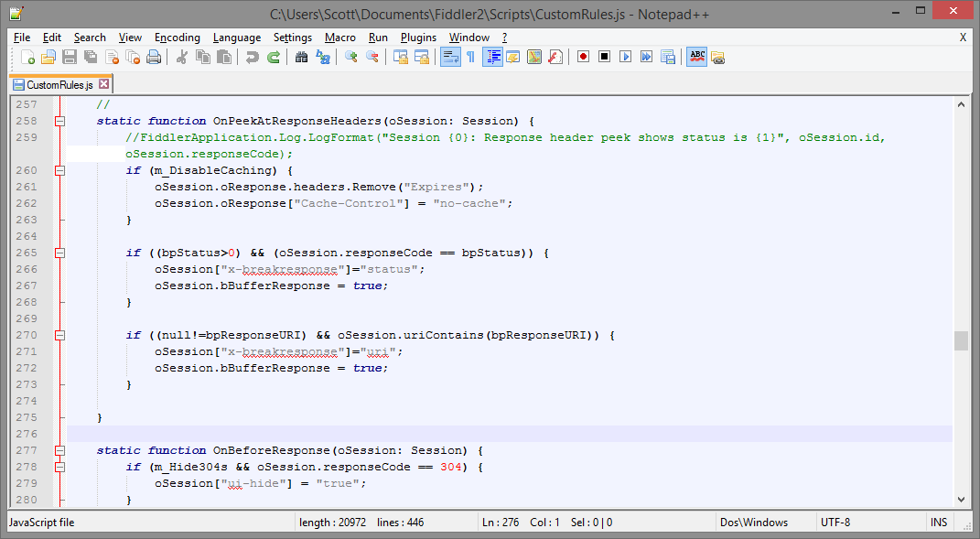Click the 'JavaScript file' status bar text

pos(42,523)
